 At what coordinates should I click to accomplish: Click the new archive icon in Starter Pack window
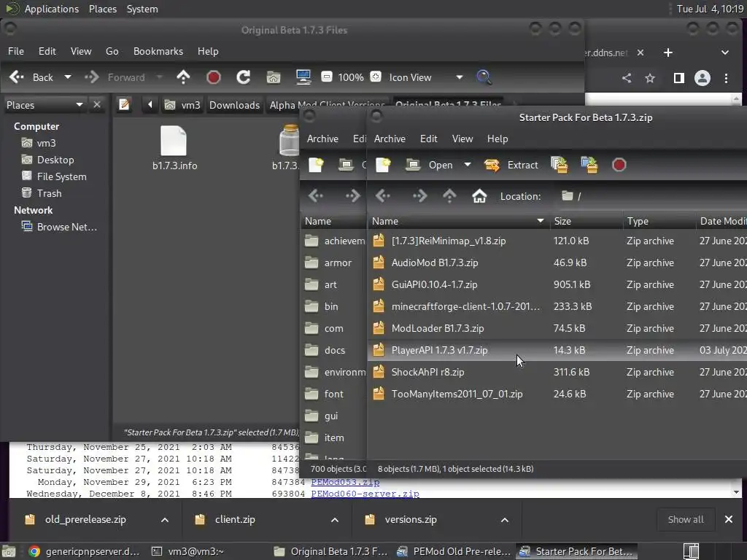click(383, 165)
